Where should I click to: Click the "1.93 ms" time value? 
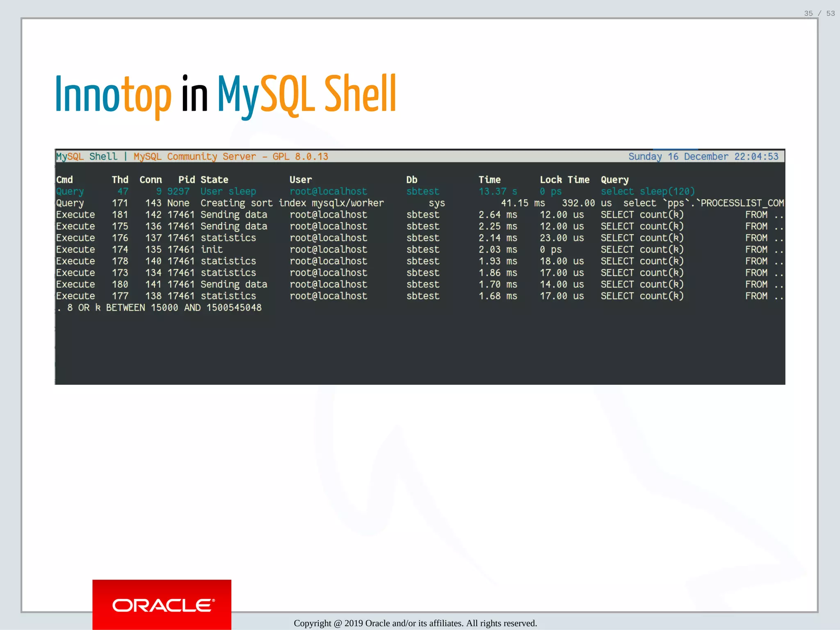tap(498, 261)
